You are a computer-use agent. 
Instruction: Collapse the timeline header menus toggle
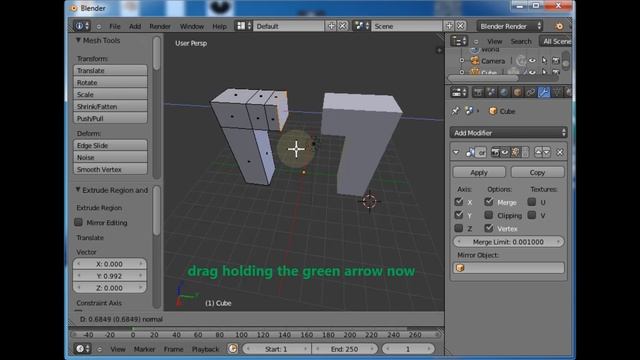99,349
